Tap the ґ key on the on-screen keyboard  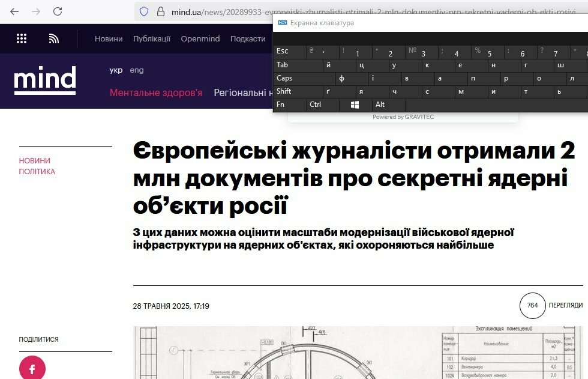click(x=339, y=91)
